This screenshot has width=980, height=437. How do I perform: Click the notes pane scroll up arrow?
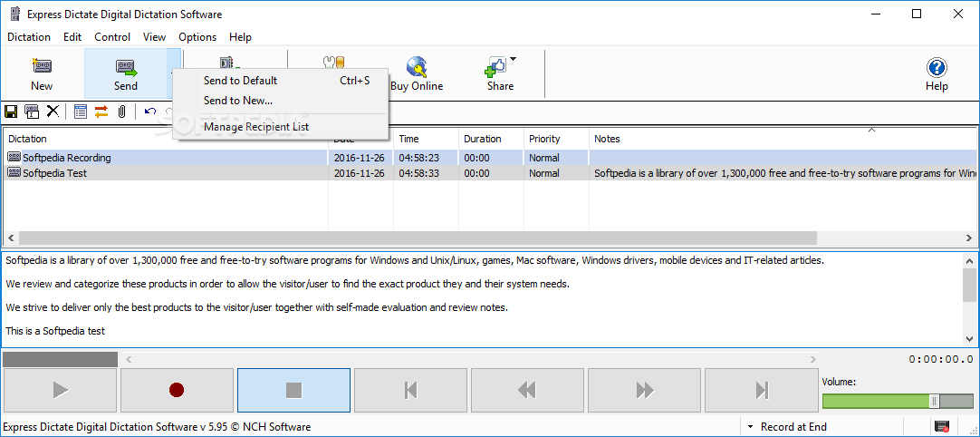coord(969,260)
